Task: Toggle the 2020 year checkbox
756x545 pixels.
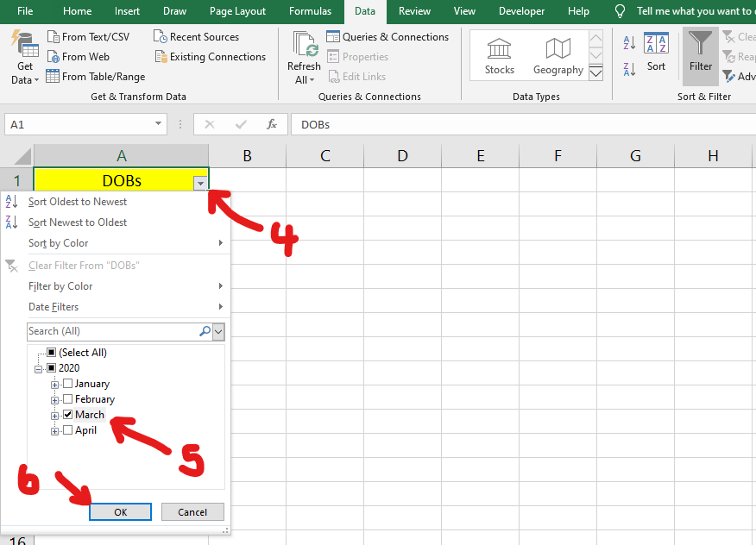Action: click(x=52, y=368)
